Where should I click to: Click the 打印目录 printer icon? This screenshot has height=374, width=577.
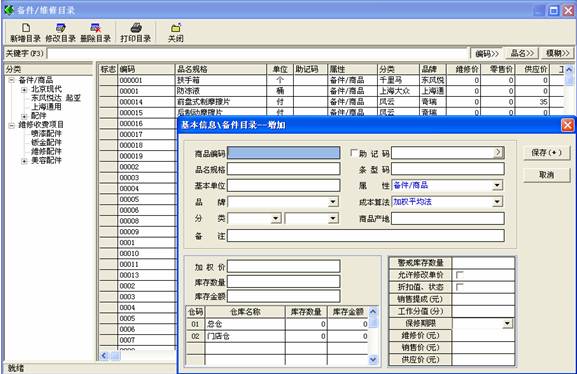tap(136, 28)
